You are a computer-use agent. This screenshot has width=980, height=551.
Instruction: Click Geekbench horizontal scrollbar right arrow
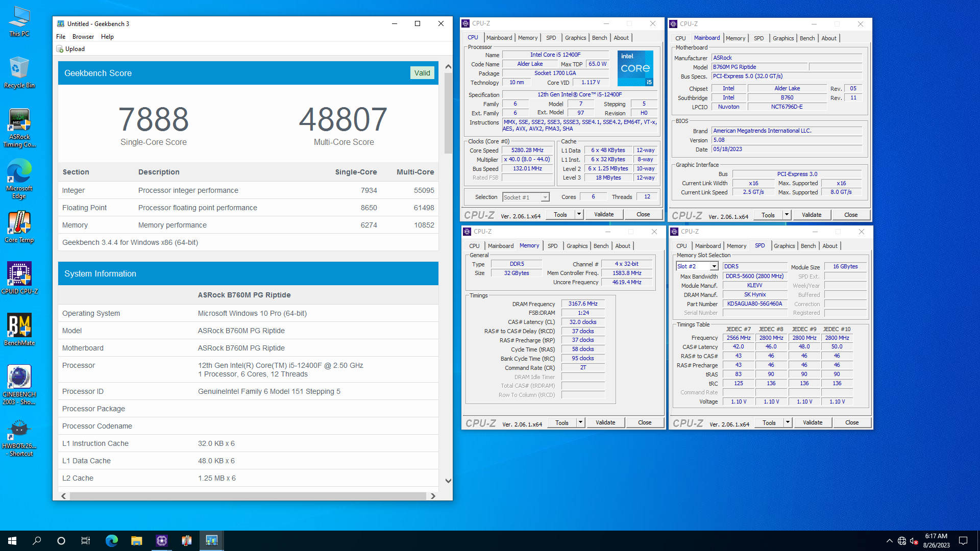433,496
